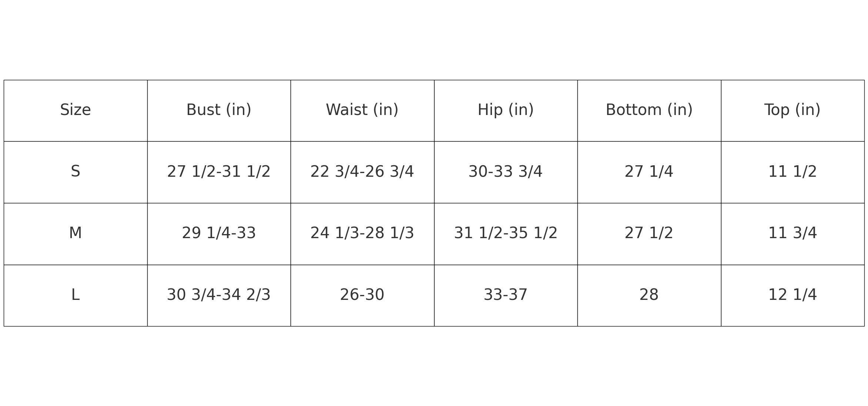Select the Hip (in) header cell
The height and width of the screenshot is (406, 868).
506,110
